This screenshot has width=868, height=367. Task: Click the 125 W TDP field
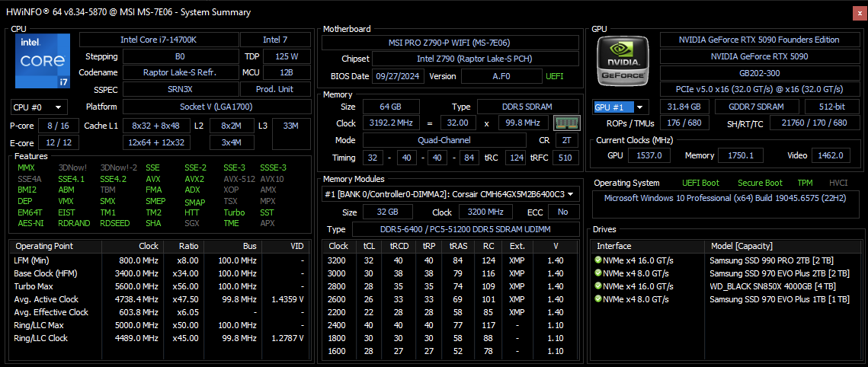tap(287, 56)
